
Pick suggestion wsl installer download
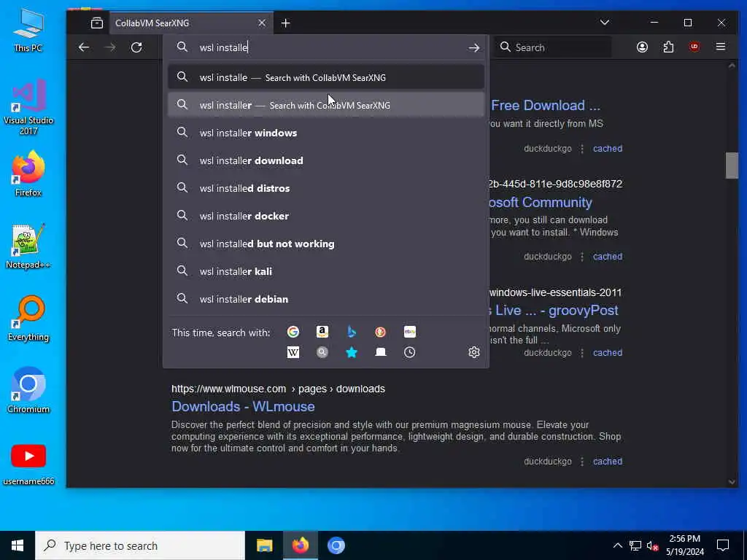click(x=326, y=160)
